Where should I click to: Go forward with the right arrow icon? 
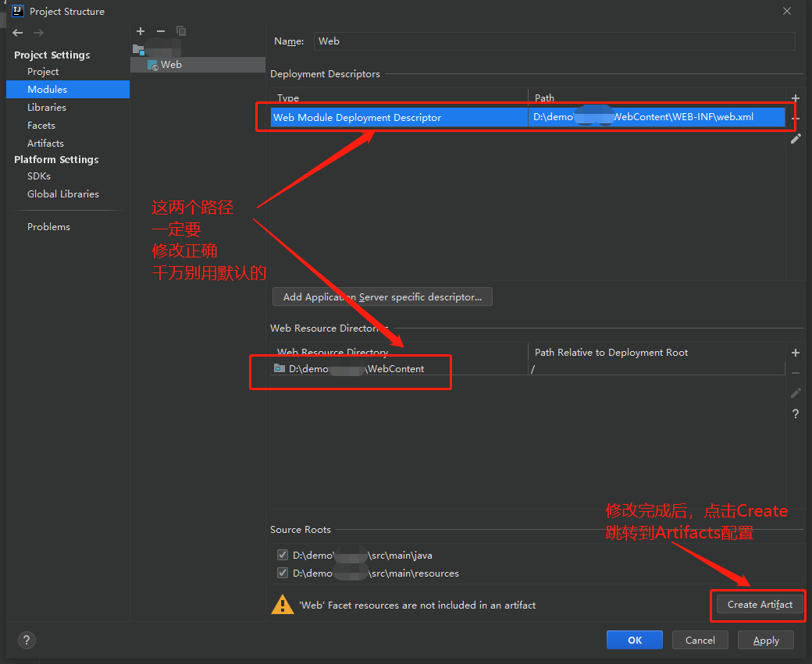38,33
